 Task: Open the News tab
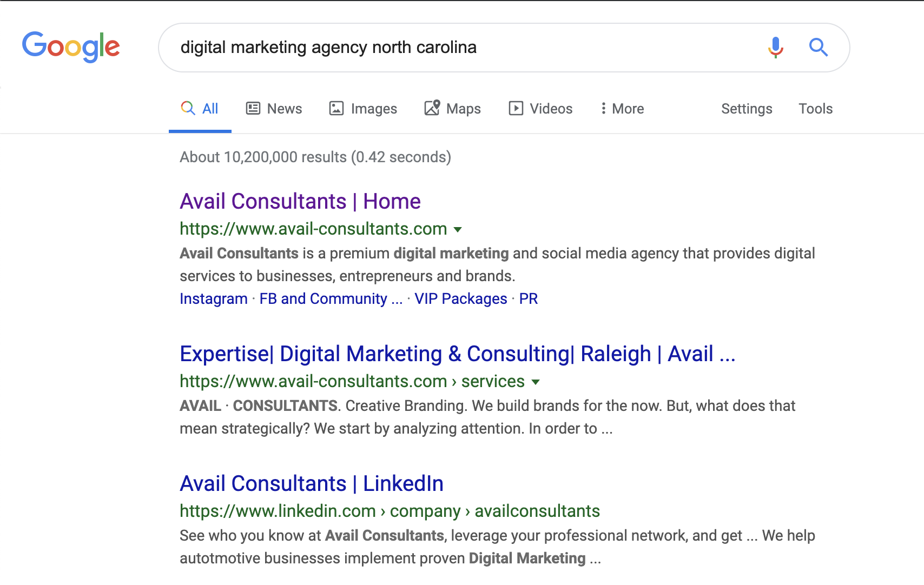coord(274,109)
